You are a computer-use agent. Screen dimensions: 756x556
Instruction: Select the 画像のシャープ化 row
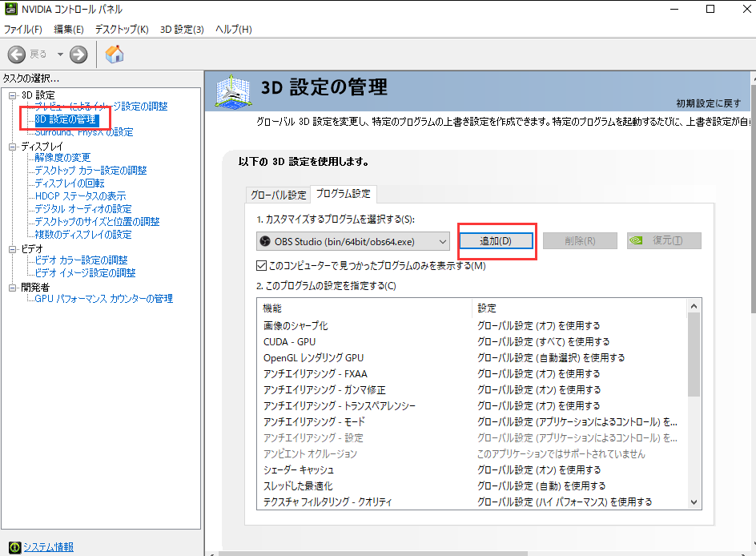coord(472,325)
